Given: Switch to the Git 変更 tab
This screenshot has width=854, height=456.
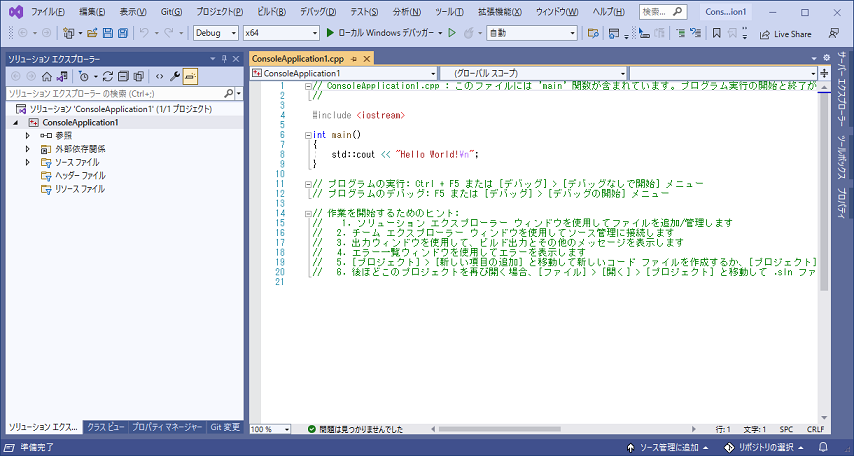Looking at the screenshot, I should [225, 427].
